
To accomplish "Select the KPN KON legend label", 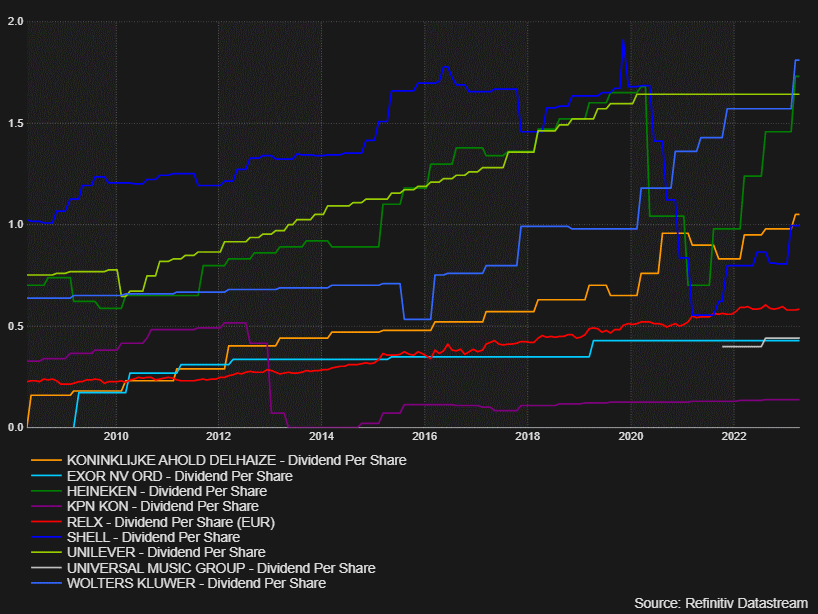I will click(x=163, y=507).
